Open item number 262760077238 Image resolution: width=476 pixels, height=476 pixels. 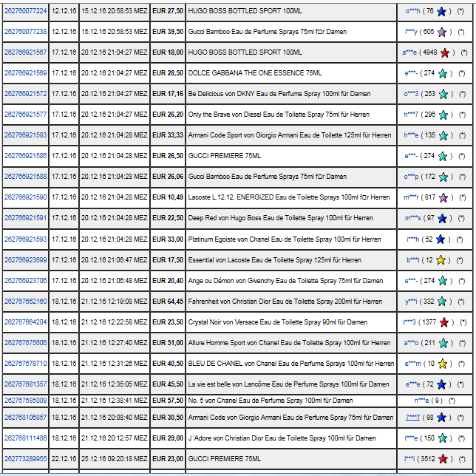pyautogui.click(x=26, y=32)
